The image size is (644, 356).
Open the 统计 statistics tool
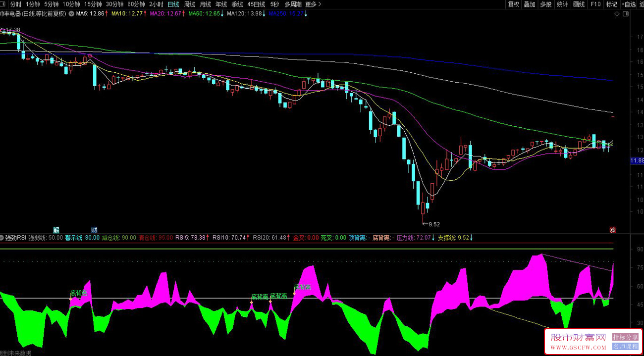562,4
